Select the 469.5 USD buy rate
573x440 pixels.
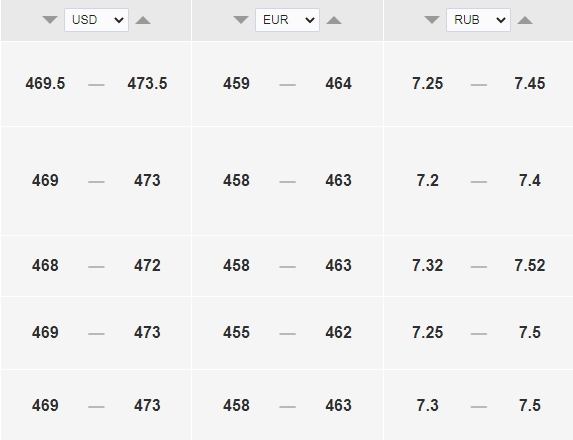[45, 84]
